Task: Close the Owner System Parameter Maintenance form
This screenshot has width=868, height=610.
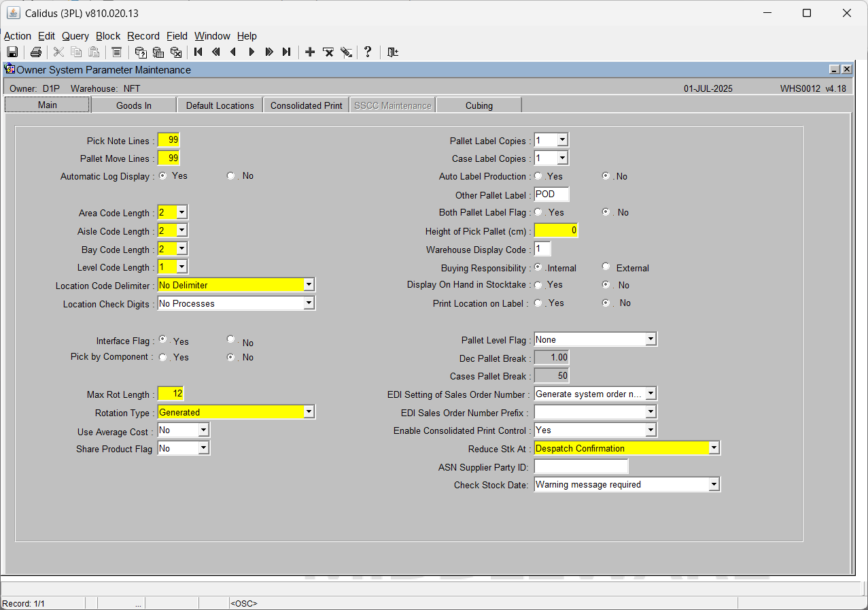Action: tap(846, 69)
